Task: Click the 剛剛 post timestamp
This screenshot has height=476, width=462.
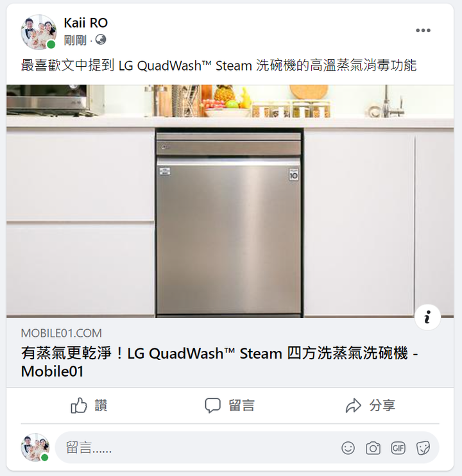Action: pos(75,40)
